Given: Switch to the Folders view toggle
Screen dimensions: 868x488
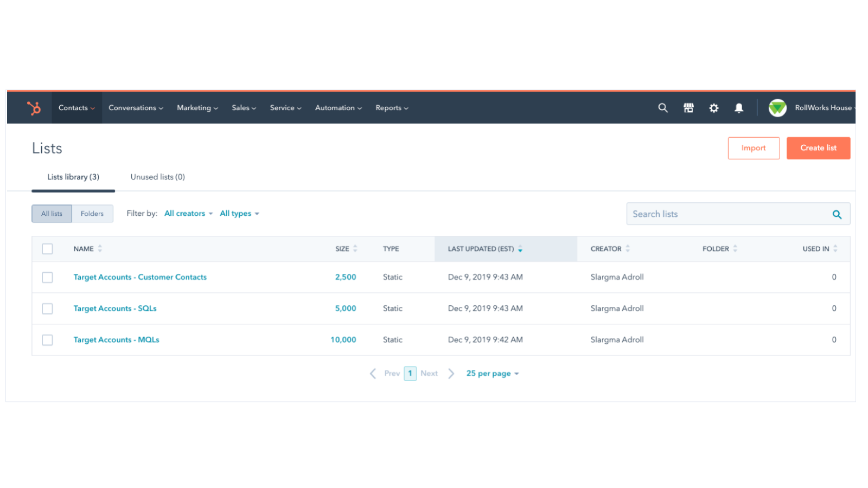Looking at the screenshot, I should point(92,213).
